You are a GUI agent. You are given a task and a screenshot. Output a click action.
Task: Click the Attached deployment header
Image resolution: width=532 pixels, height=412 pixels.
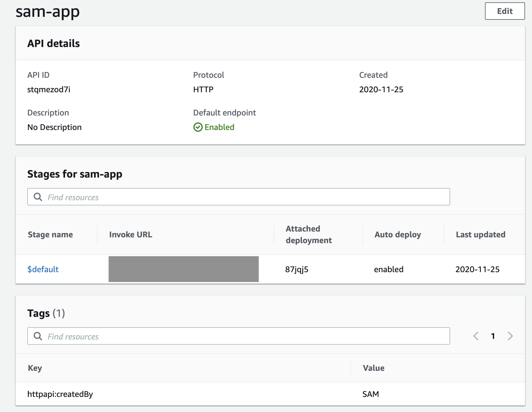[x=309, y=234]
